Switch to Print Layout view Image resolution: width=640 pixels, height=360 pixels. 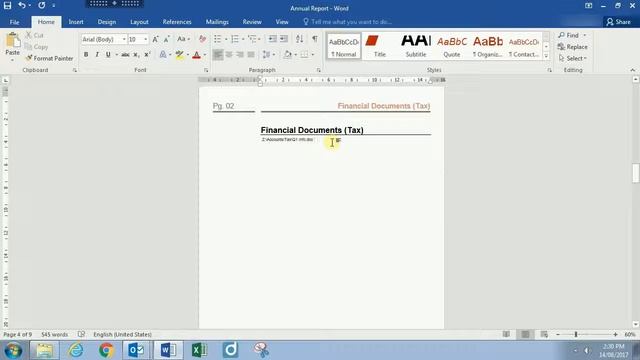point(525,334)
